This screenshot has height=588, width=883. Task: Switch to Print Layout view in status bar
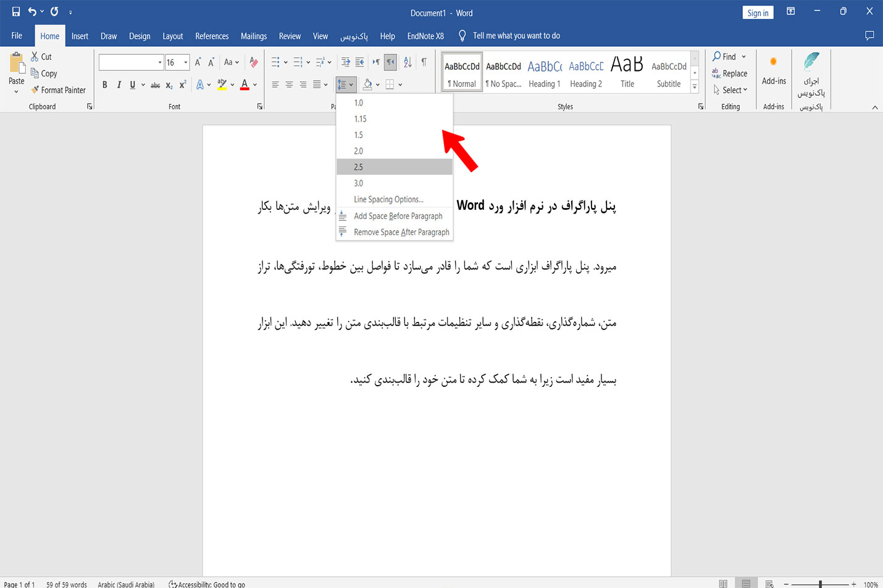[746, 584]
